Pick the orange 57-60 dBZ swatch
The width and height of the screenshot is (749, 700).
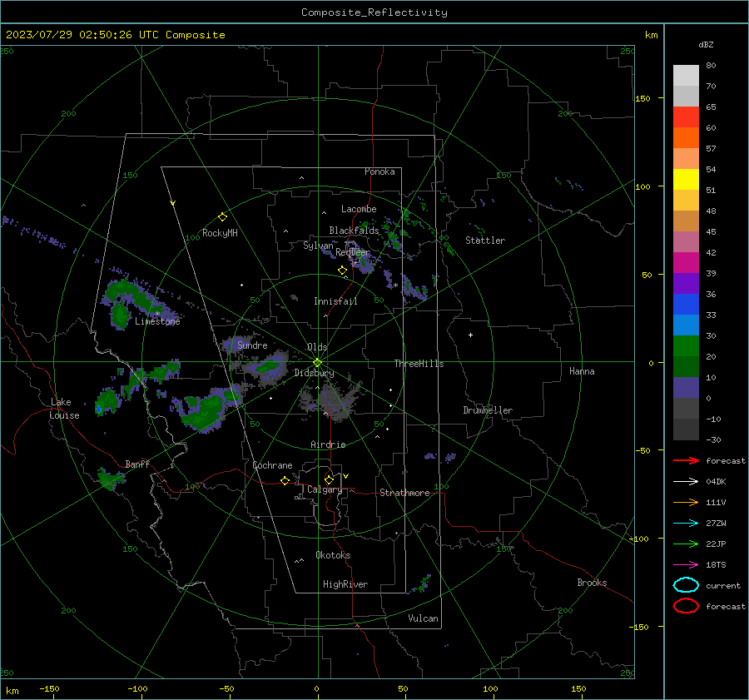pos(686,138)
